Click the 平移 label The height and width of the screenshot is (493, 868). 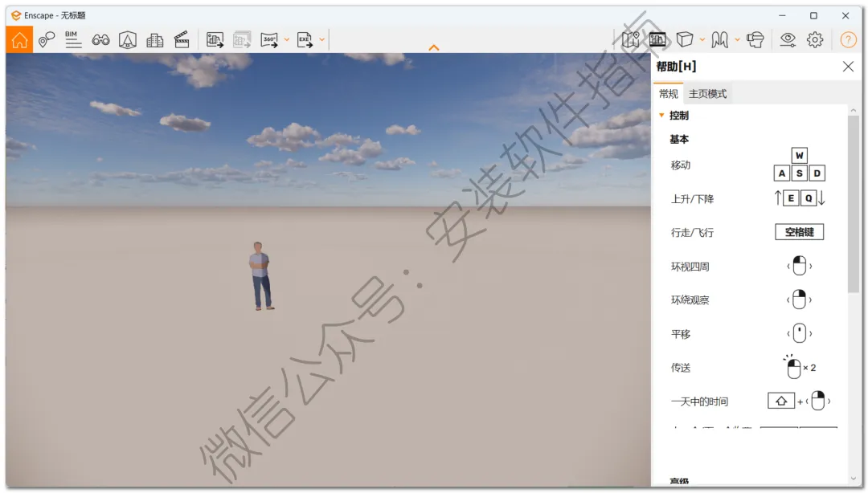click(681, 334)
